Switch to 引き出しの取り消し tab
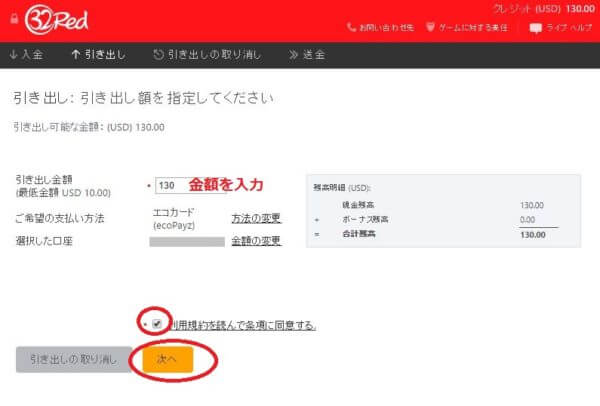 [x=215, y=55]
